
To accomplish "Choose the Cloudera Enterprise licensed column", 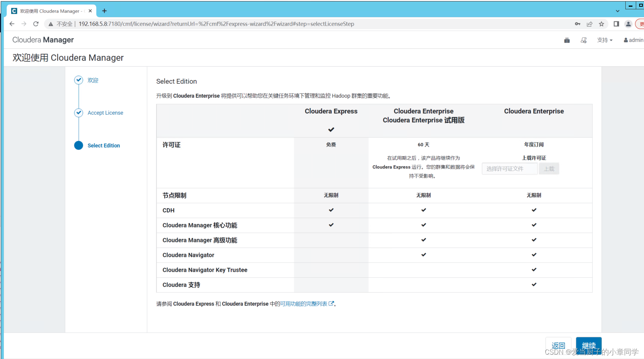I will pyautogui.click(x=534, y=111).
